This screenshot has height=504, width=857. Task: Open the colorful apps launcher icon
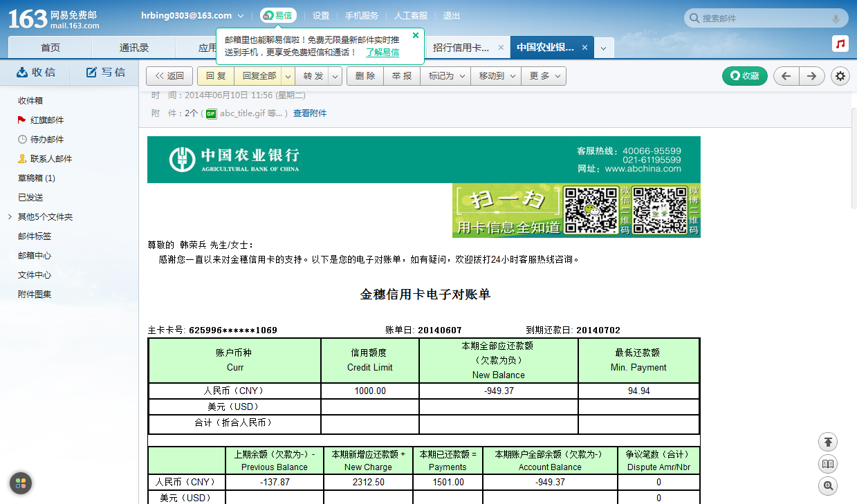pyautogui.click(x=21, y=483)
